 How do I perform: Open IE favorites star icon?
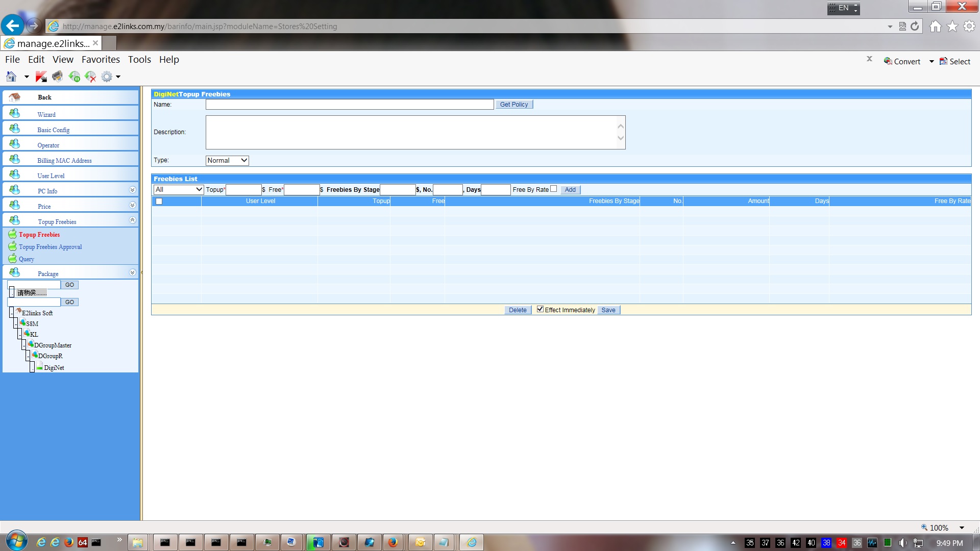point(952,26)
